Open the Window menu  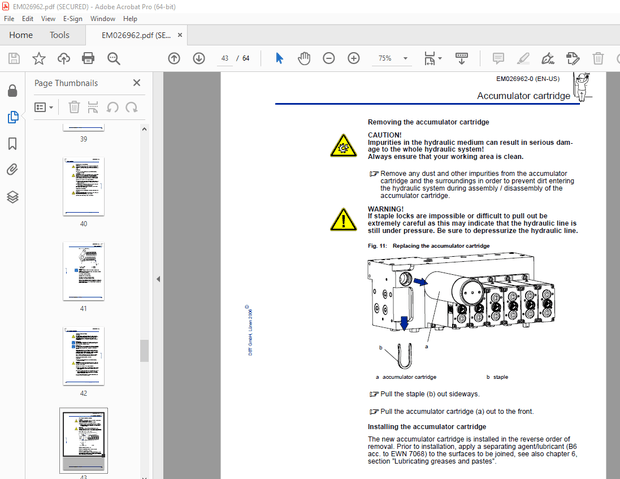pyautogui.click(x=102, y=19)
